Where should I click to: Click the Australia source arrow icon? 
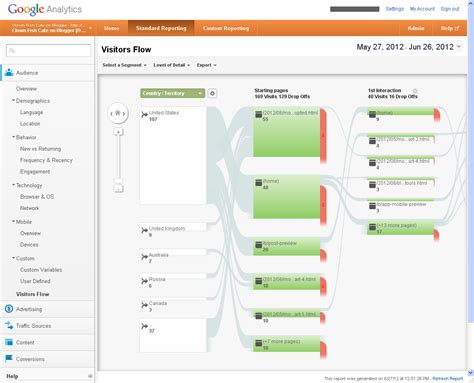click(x=144, y=257)
